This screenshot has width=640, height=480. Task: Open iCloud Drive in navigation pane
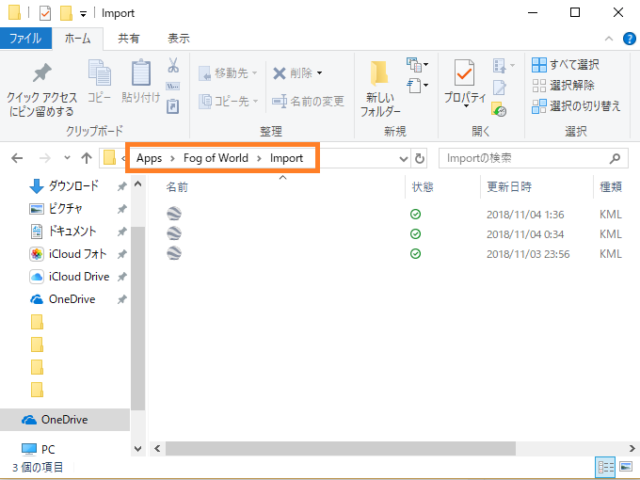[78, 276]
